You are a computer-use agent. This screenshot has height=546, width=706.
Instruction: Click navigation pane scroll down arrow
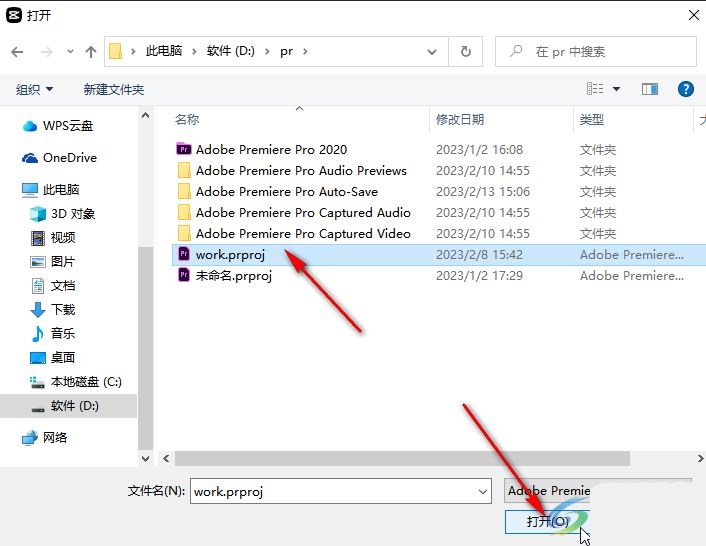point(145,459)
